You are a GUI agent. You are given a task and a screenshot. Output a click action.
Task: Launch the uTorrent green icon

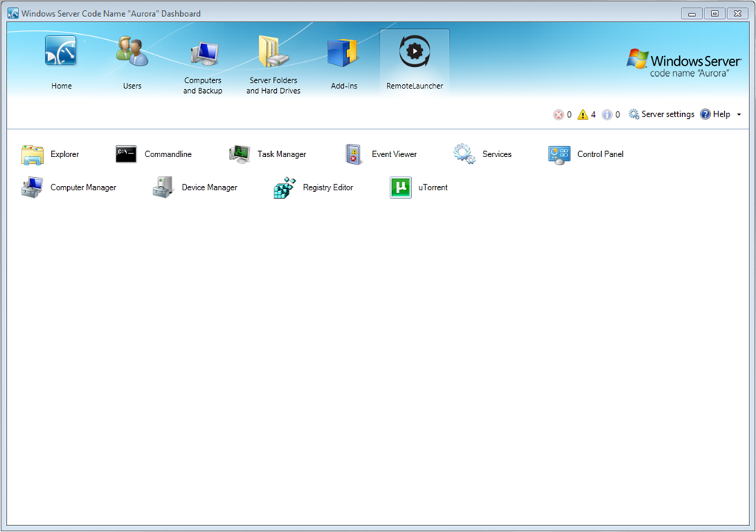pos(400,187)
